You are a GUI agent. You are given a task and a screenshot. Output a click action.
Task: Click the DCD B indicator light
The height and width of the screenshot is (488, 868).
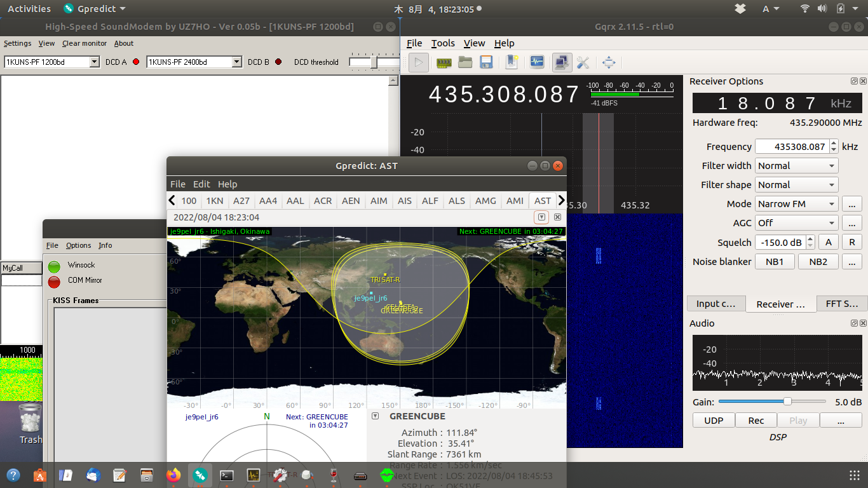(x=278, y=62)
